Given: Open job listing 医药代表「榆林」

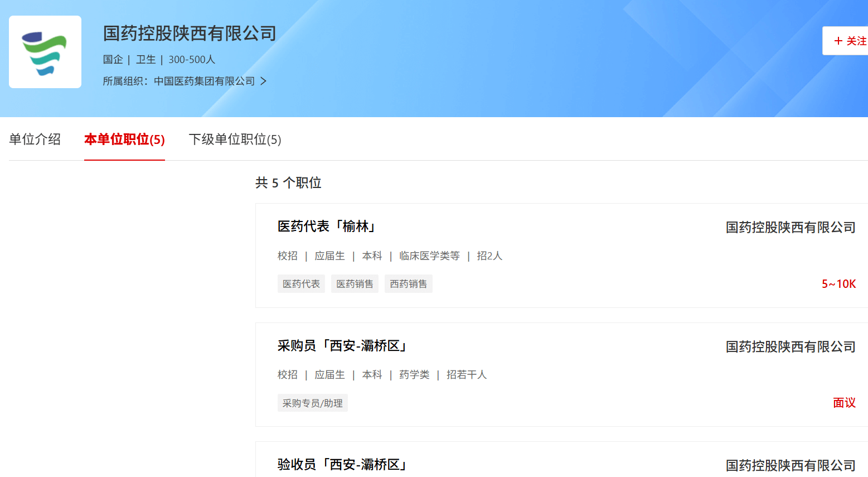Looking at the screenshot, I should pyautogui.click(x=327, y=227).
